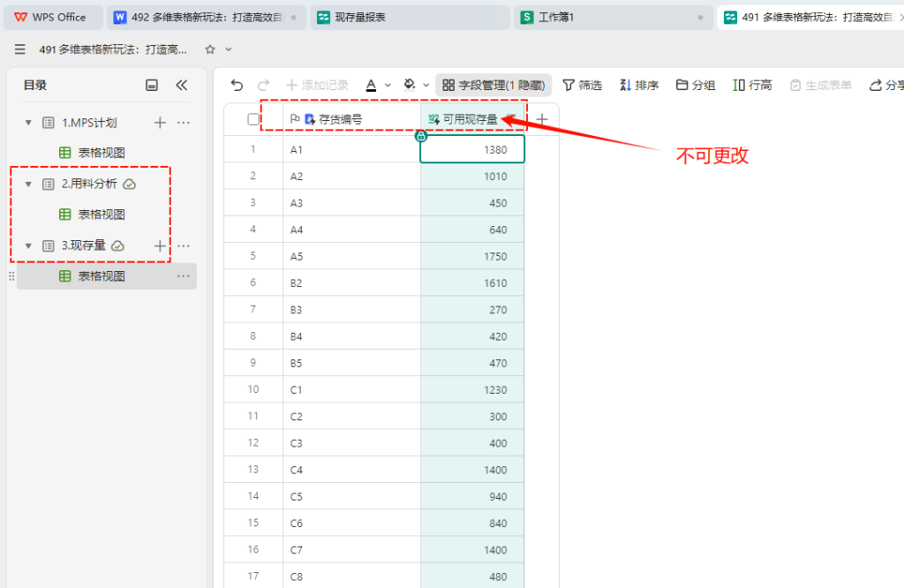Click the sidebar layout toggle icon
The image size is (904, 588).
tap(152, 86)
